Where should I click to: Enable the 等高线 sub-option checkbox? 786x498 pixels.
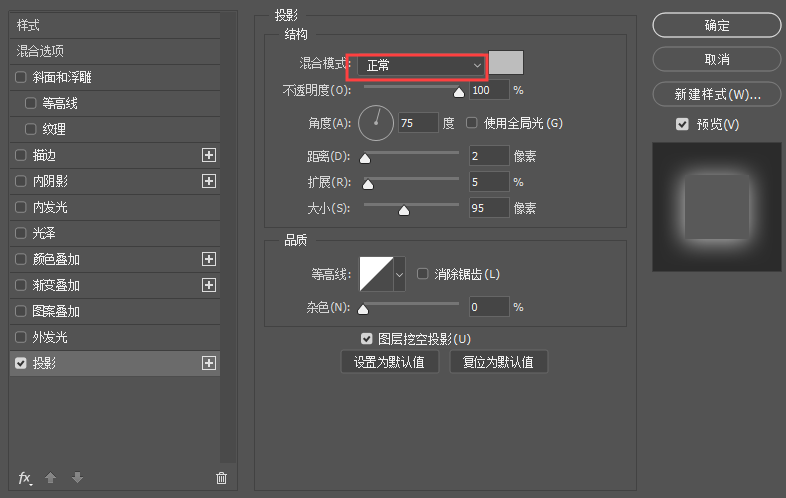click(x=31, y=103)
